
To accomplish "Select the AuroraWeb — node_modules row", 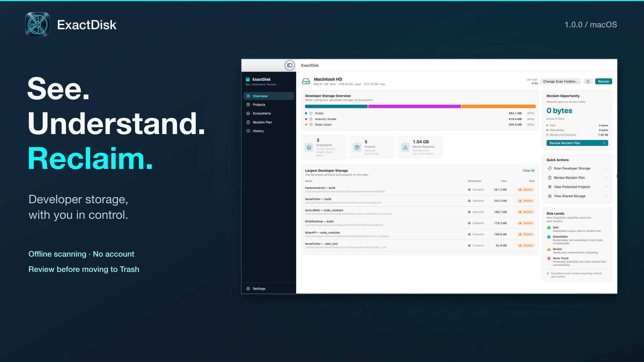I will click(420, 212).
